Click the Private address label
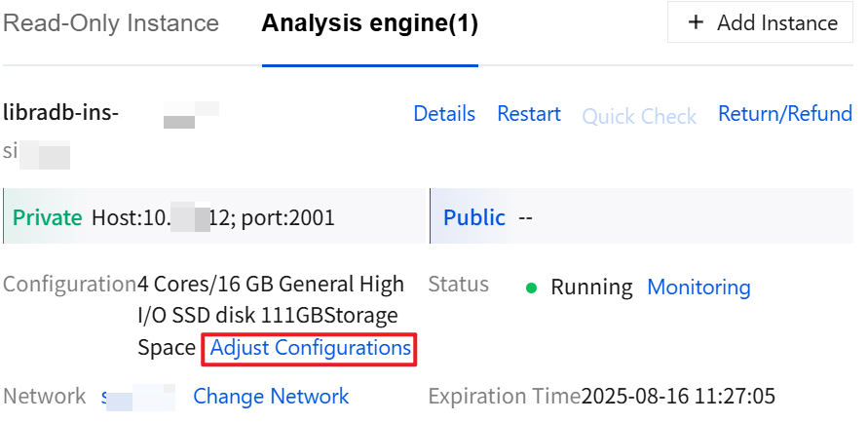Image resolution: width=868 pixels, height=422 pixels. 47,217
